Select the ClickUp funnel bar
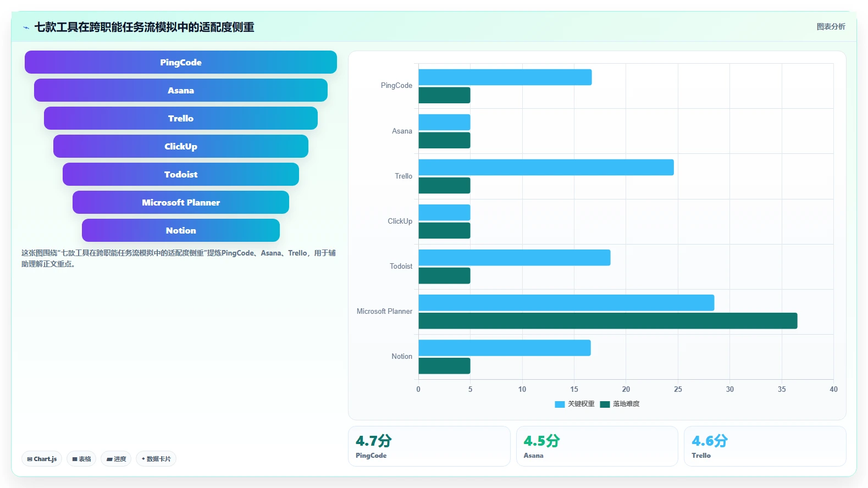The height and width of the screenshot is (488, 868). (181, 146)
